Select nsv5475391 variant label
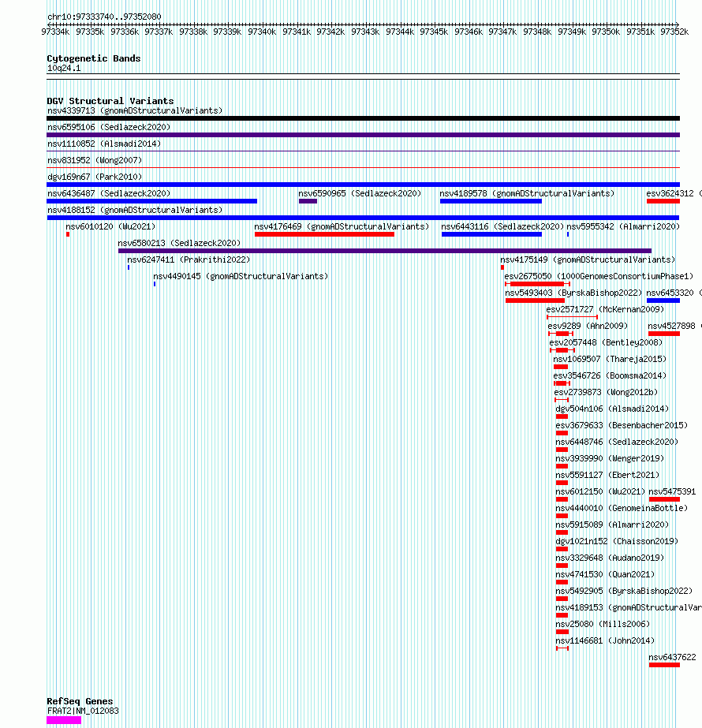Viewport: 702px width, 728px height. (672, 491)
